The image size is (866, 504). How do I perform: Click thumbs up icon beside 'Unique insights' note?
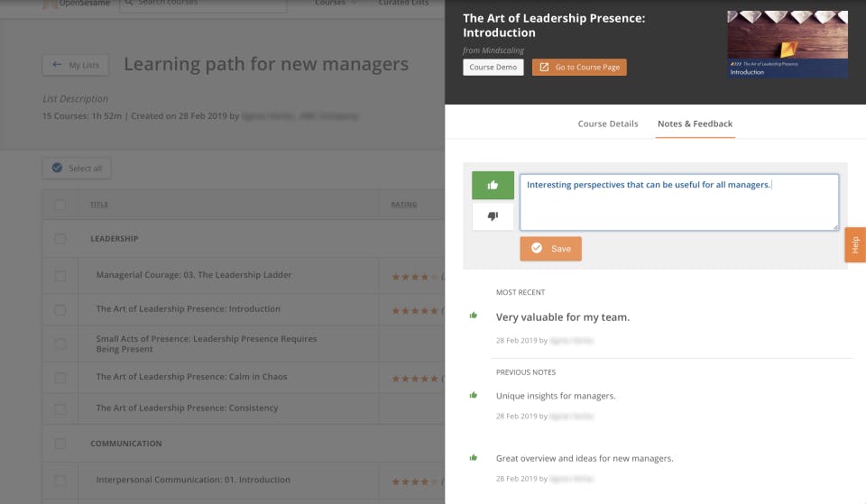pos(473,395)
